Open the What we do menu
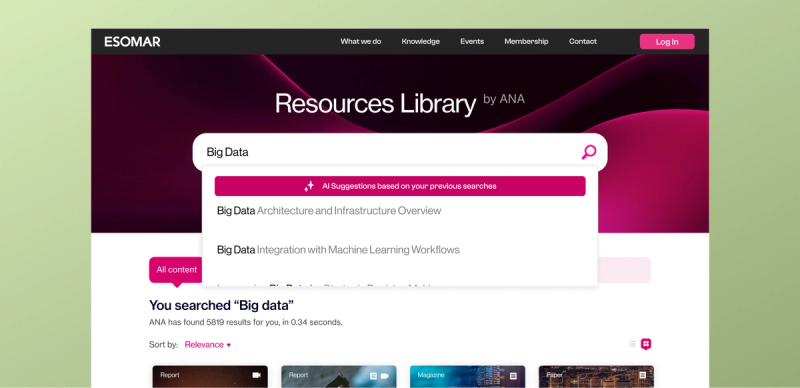Viewport: 800px width, 388px height. pyautogui.click(x=361, y=42)
